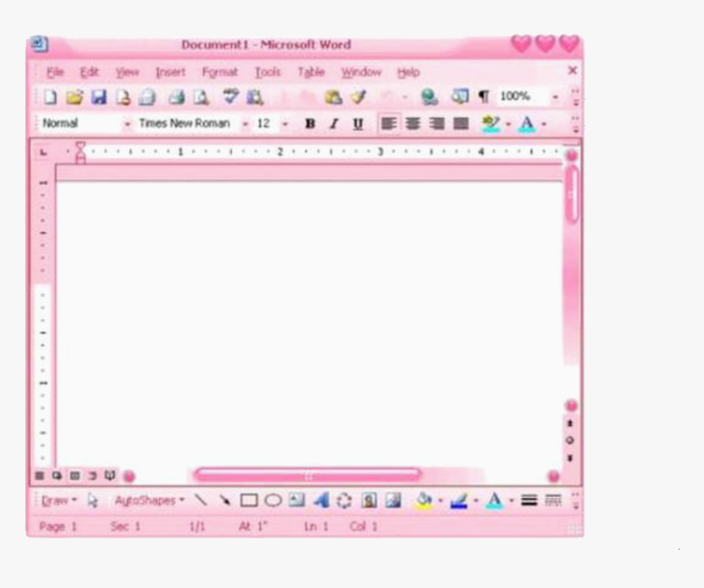704x588 pixels.
Task: Click the Paste clipboard icon
Action: pyautogui.click(x=333, y=97)
